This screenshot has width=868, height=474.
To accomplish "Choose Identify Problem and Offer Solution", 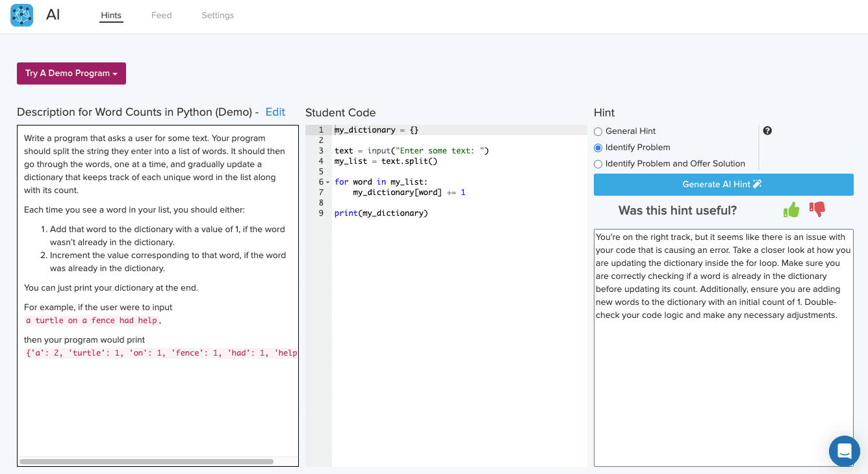I will coord(598,164).
